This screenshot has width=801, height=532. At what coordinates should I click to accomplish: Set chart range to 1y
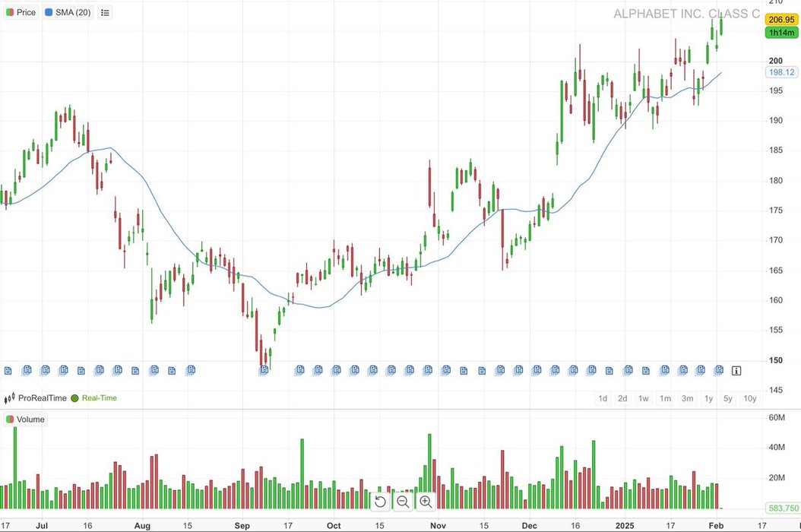708,398
